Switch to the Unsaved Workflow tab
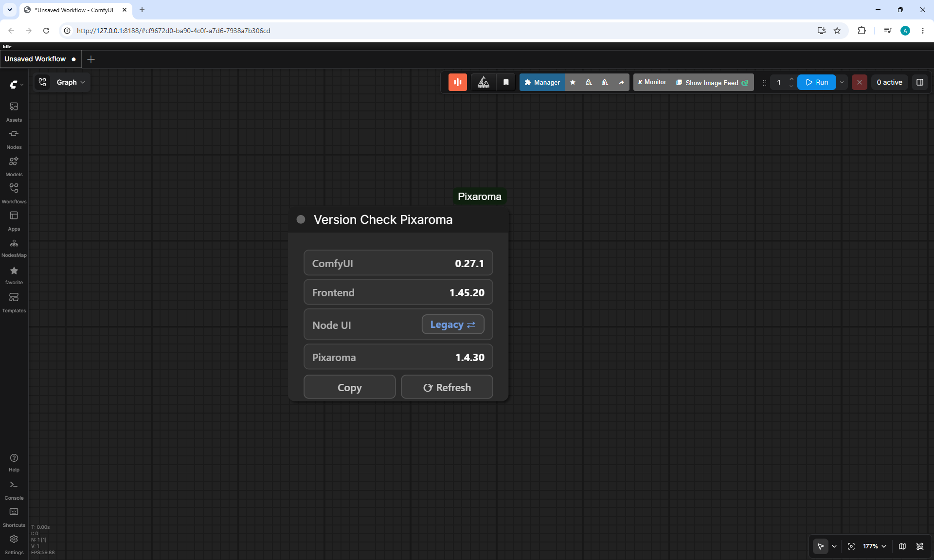Screen dimensions: 934x560 tap(40, 59)
